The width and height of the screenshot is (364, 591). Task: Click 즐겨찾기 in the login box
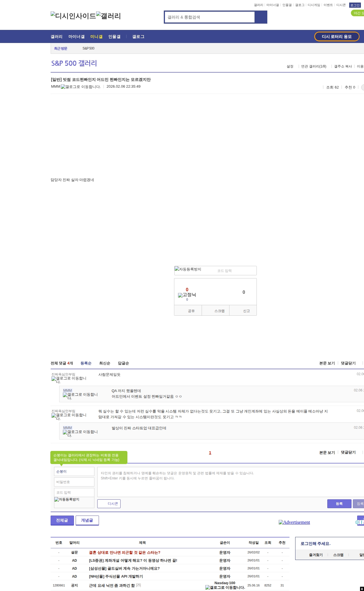[x=316, y=555]
